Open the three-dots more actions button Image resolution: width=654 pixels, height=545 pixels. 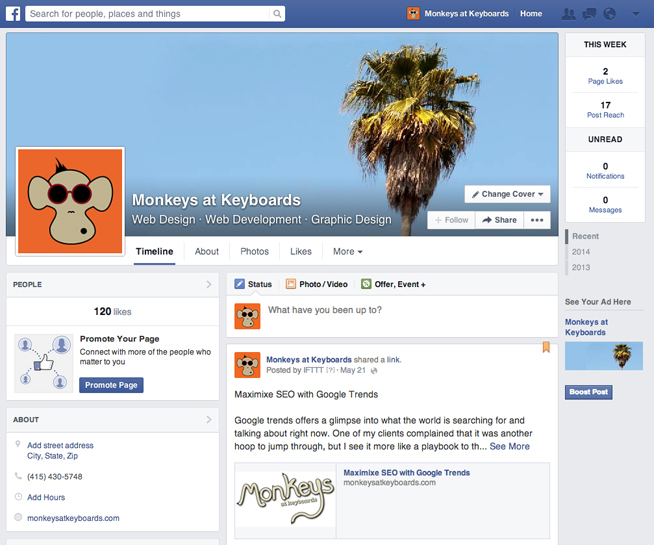pyautogui.click(x=537, y=220)
